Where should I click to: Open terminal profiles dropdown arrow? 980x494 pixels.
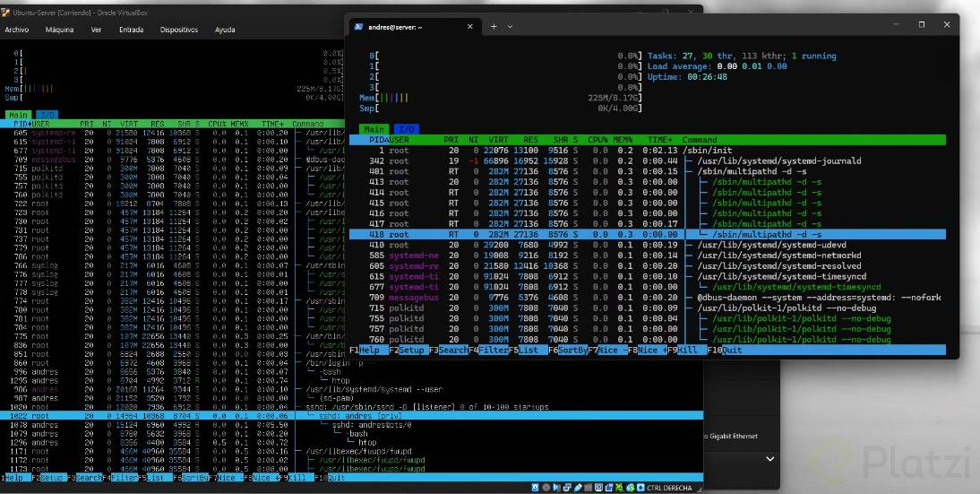click(511, 27)
